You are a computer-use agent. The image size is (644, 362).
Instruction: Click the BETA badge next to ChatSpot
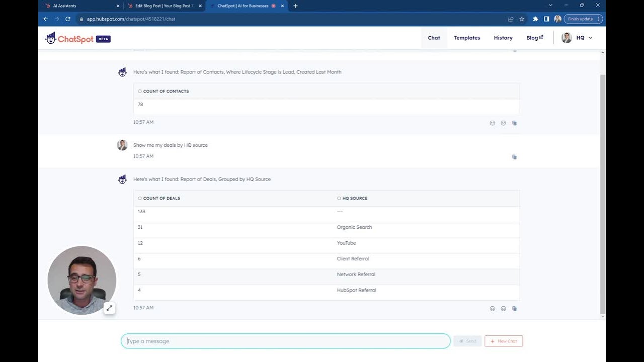tap(103, 39)
